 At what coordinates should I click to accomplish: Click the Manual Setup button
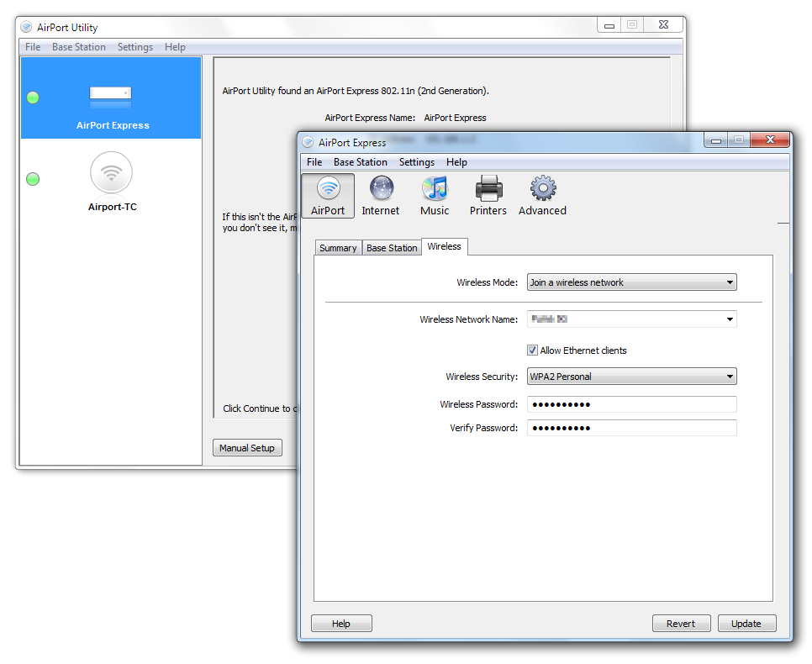tap(247, 448)
